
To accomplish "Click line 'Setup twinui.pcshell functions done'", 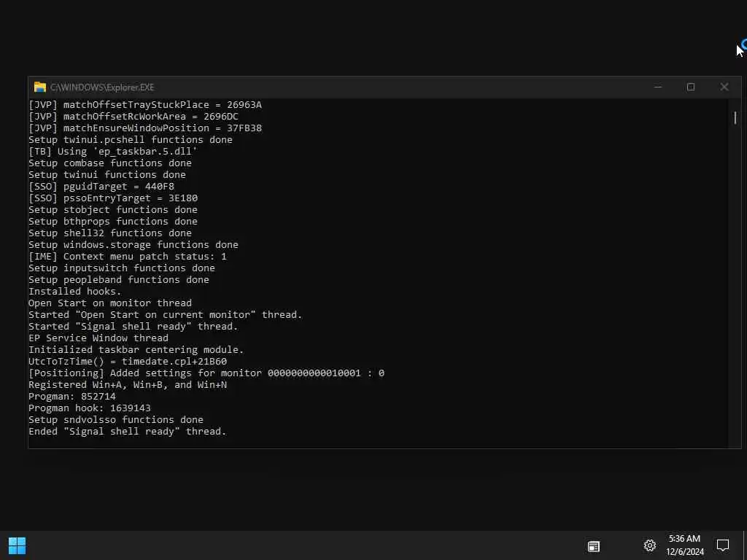I will pyautogui.click(x=131, y=139).
